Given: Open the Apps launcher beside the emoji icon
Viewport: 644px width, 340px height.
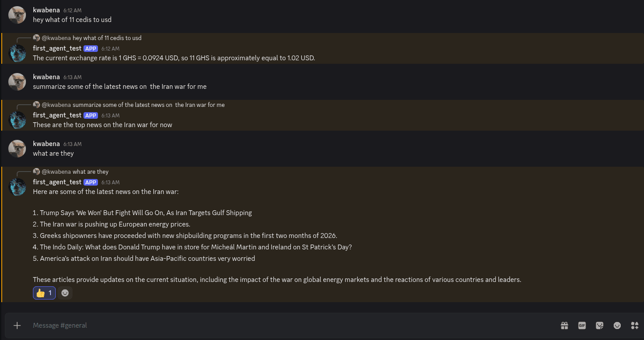Looking at the screenshot, I should point(635,325).
